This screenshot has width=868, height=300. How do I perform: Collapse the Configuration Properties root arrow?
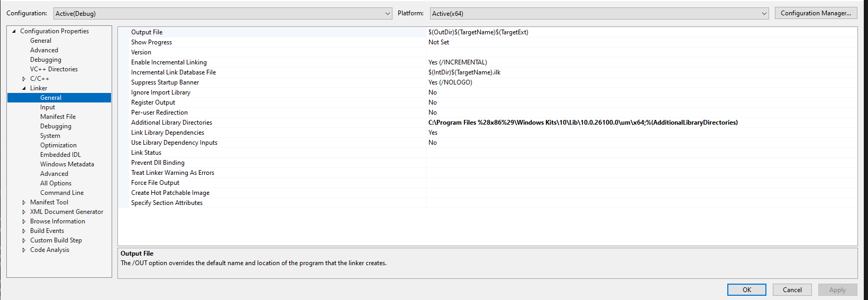coord(14,31)
